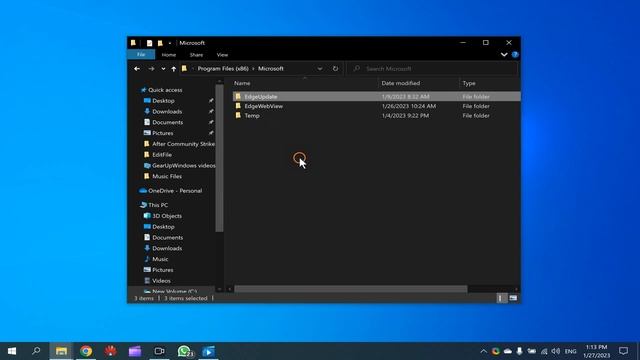Switch to the Home ribbon tab

coord(169,55)
